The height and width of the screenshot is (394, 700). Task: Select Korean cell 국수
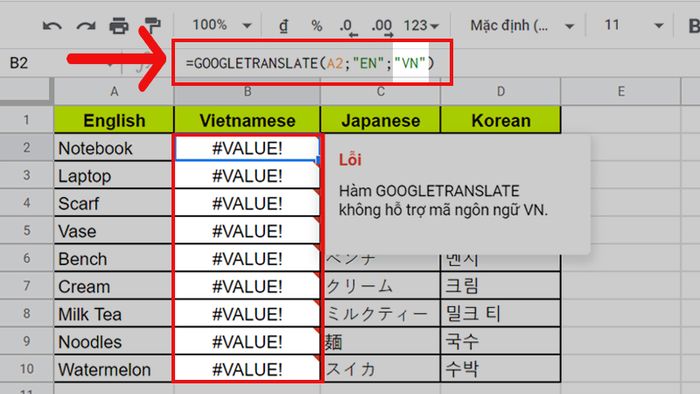(x=500, y=341)
